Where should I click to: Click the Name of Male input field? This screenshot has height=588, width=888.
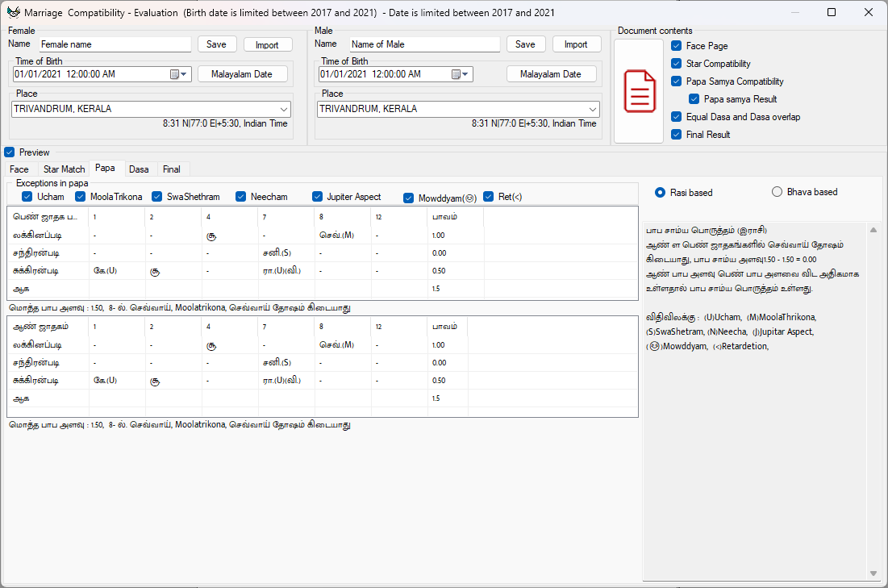click(425, 44)
